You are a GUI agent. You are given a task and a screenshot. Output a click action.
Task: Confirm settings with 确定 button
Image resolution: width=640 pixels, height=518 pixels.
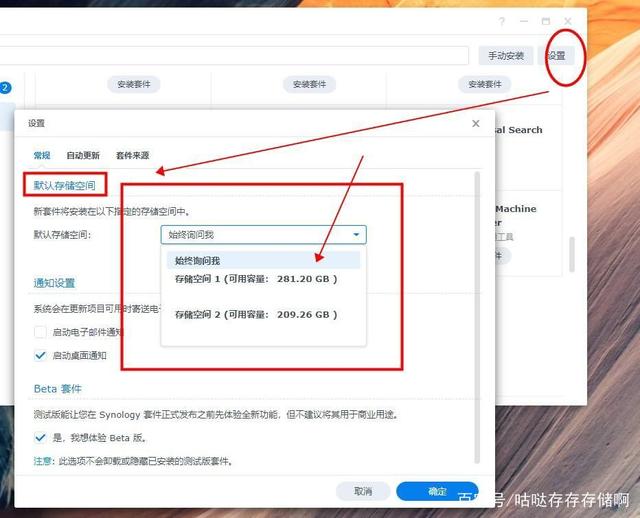(x=437, y=491)
